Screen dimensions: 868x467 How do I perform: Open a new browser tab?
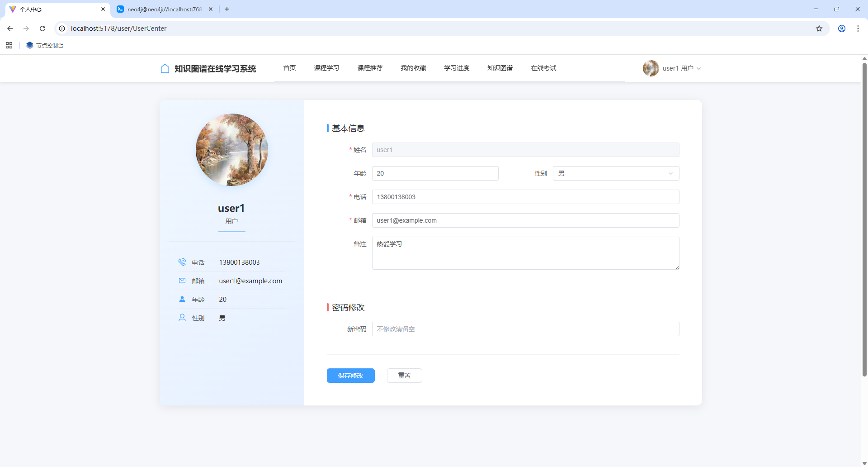pyautogui.click(x=227, y=9)
